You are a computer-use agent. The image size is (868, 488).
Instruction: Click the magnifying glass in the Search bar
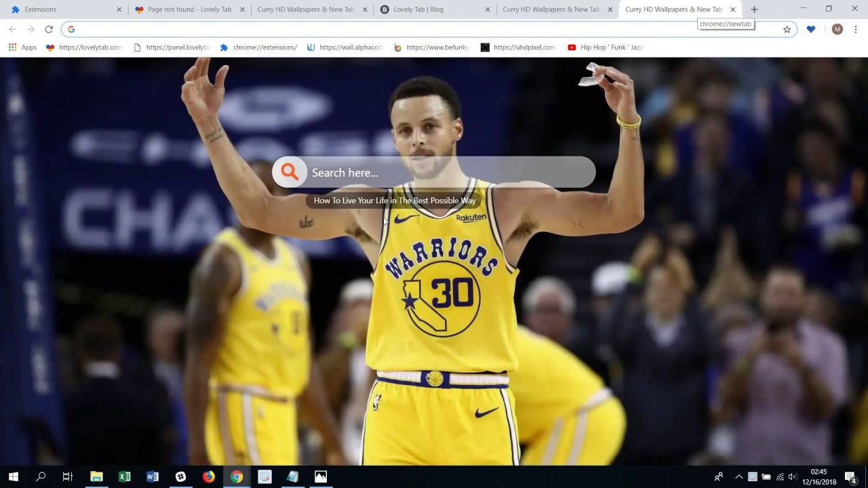tap(290, 172)
